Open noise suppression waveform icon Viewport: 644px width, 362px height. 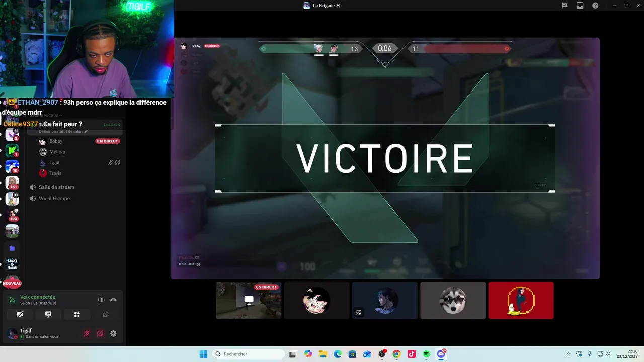pos(101,300)
